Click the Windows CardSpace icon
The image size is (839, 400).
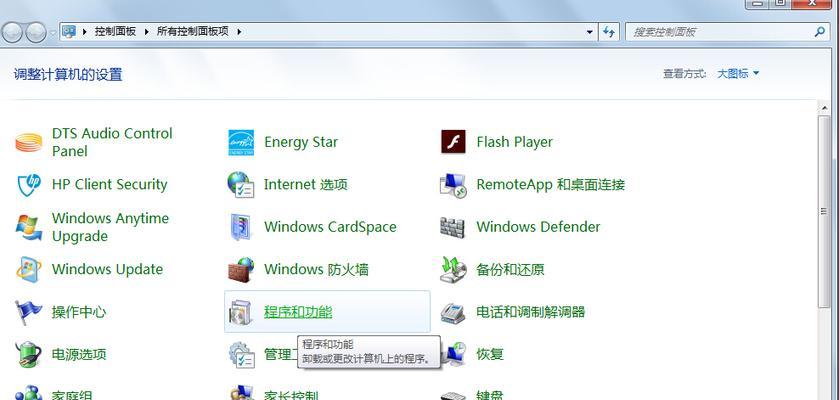(x=241, y=227)
